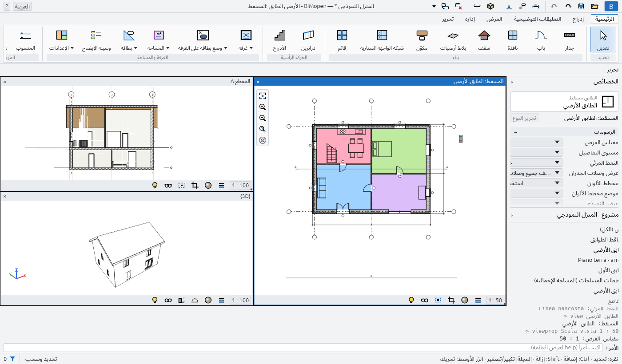Select the Wall (جدار) tool

[x=569, y=40]
